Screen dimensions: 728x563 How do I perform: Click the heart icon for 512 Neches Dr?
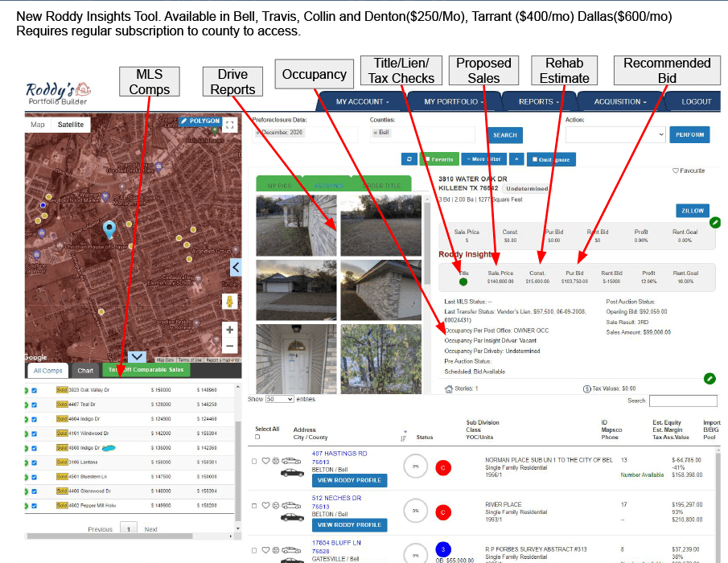tap(265, 505)
